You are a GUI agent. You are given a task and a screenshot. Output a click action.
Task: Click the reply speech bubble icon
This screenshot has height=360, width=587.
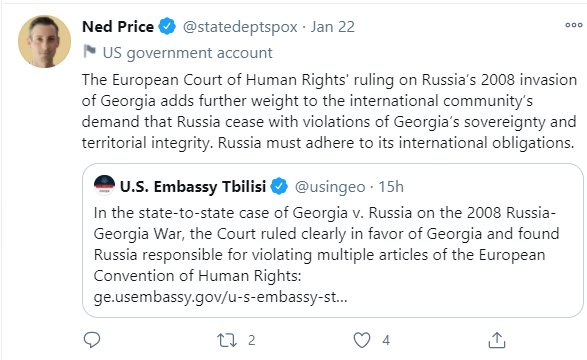click(x=92, y=340)
